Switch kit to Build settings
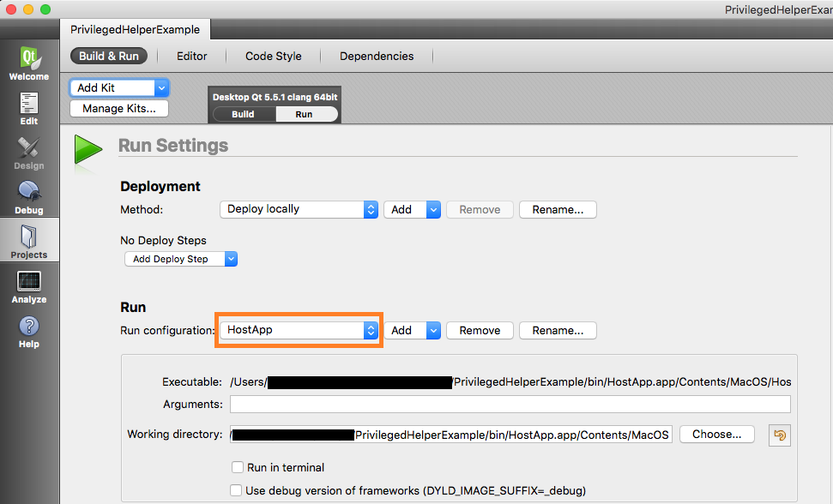Screen dimensions: 833x504 (244, 114)
